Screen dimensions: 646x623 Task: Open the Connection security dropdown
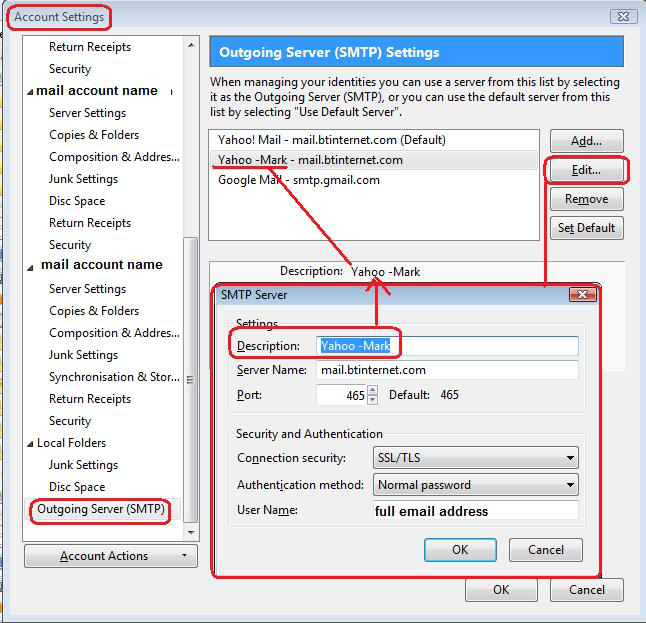pyautogui.click(x=476, y=458)
